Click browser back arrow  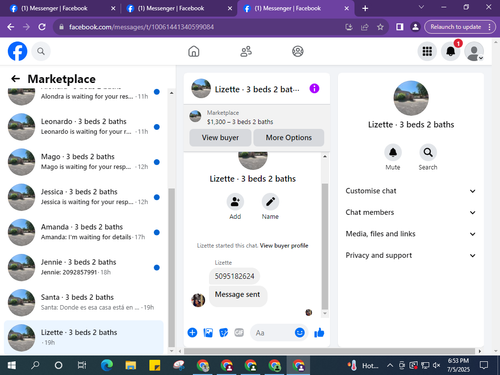pyautogui.click(x=11, y=27)
